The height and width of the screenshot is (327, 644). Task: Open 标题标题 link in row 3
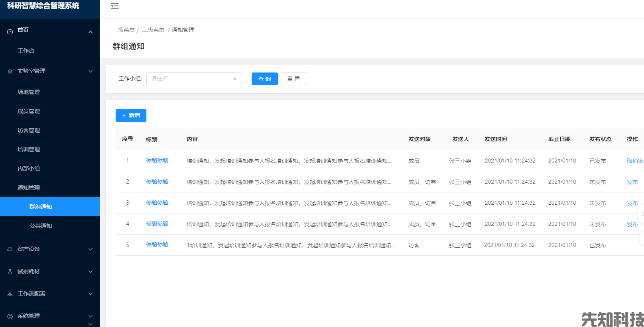pyautogui.click(x=157, y=202)
